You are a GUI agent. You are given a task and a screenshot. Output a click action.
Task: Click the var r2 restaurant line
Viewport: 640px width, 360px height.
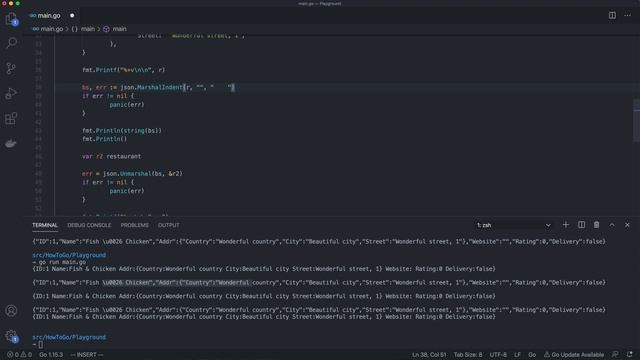click(x=111, y=156)
